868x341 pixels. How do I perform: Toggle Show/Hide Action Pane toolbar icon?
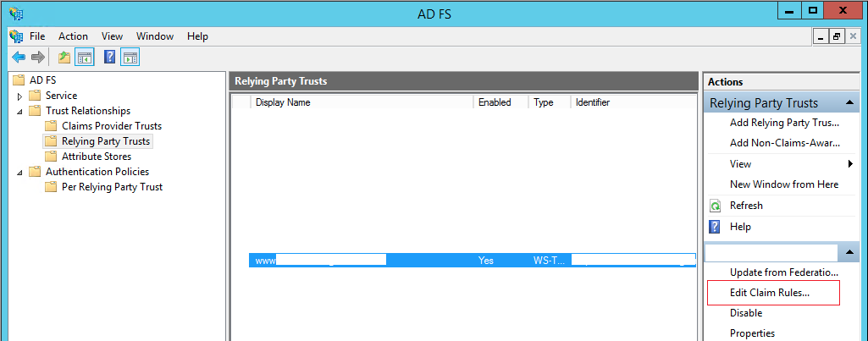[x=130, y=58]
